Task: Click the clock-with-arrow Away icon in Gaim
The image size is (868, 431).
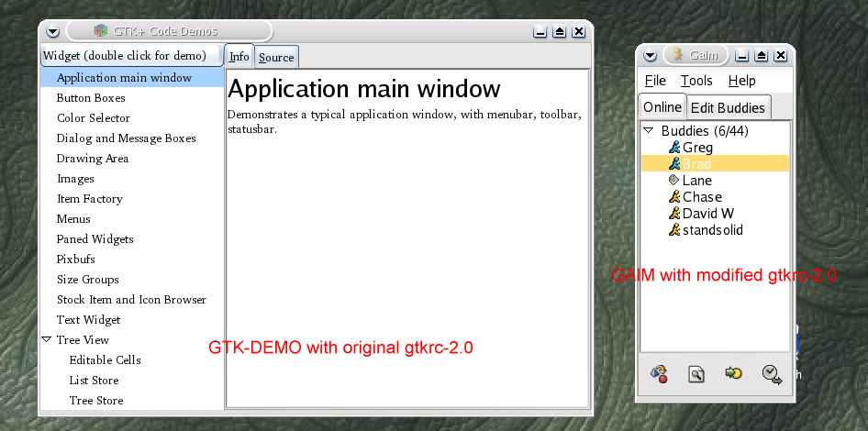Action: [771, 374]
